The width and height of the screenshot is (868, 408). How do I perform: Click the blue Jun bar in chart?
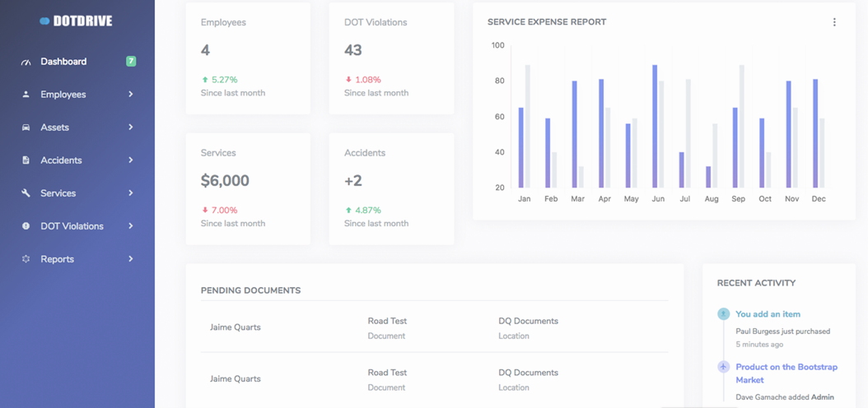point(655,127)
